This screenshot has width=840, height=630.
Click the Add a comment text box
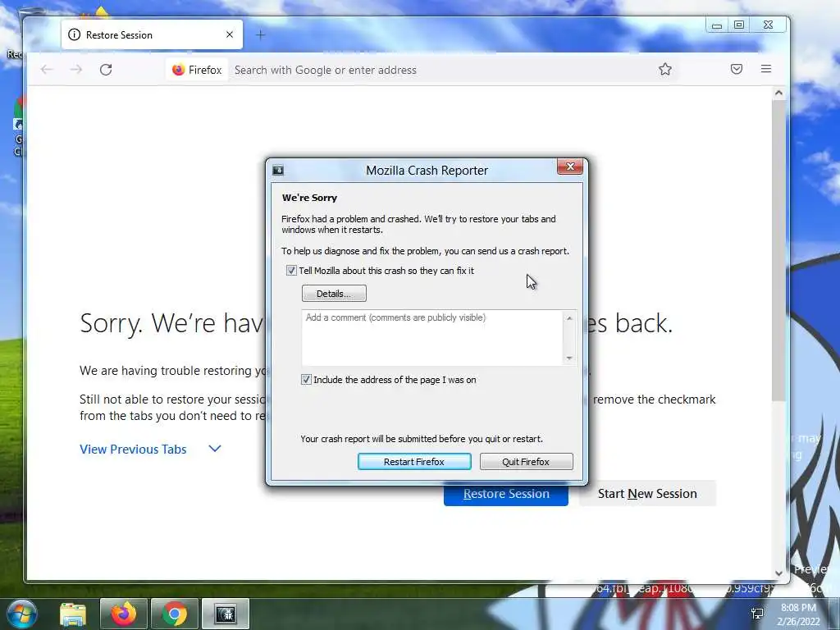pos(432,337)
